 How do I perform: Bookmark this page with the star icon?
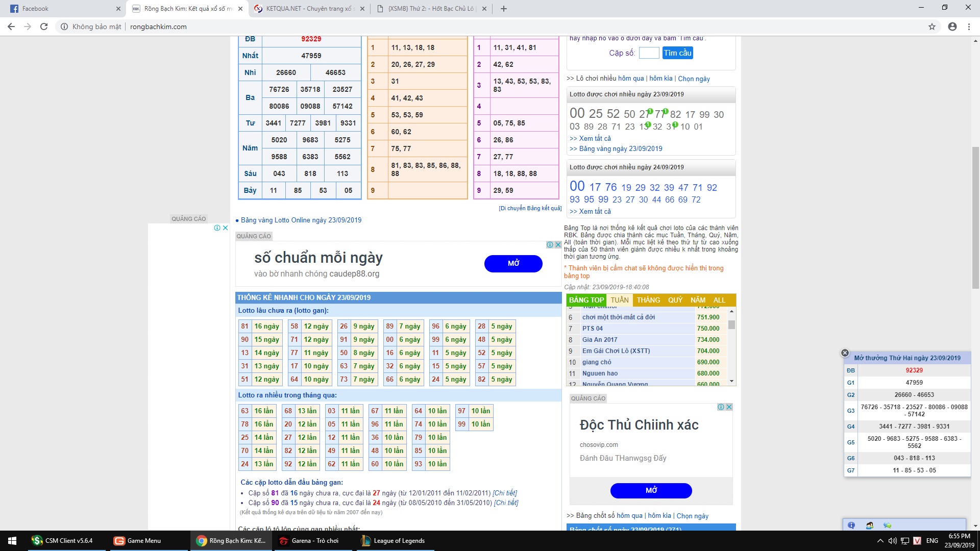point(932,27)
